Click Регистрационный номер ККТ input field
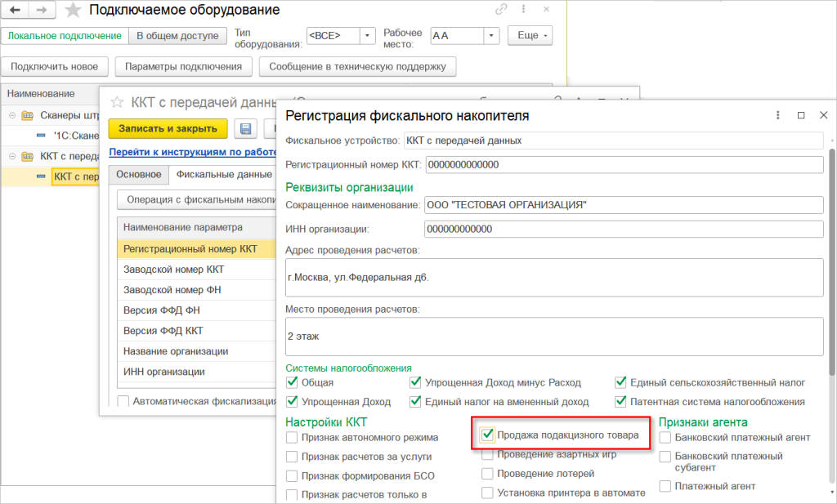 tap(624, 165)
